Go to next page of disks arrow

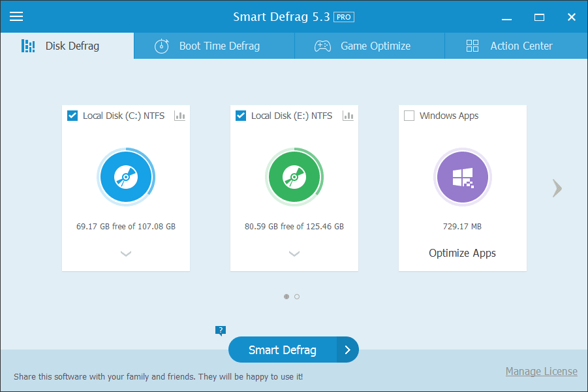(x=557, y=188)
